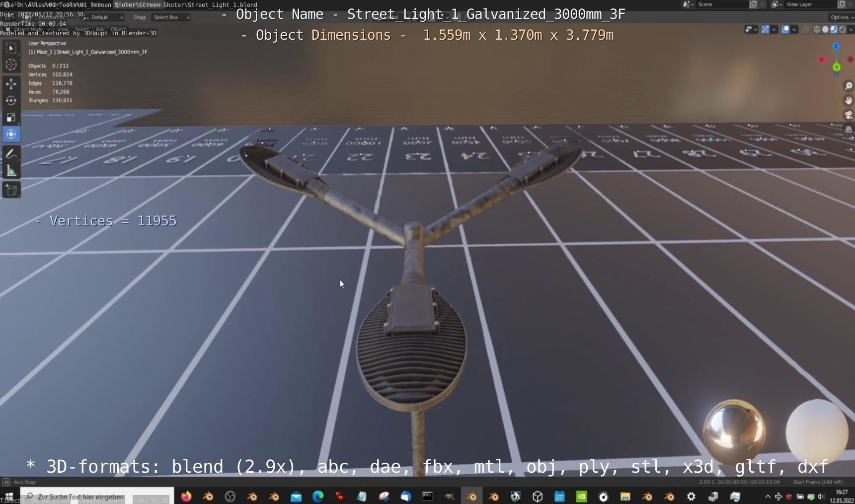This screenshot has width=855, height=504.
Task: Snap view to Y axis on gizmo
Action: (x=837, y=67)
